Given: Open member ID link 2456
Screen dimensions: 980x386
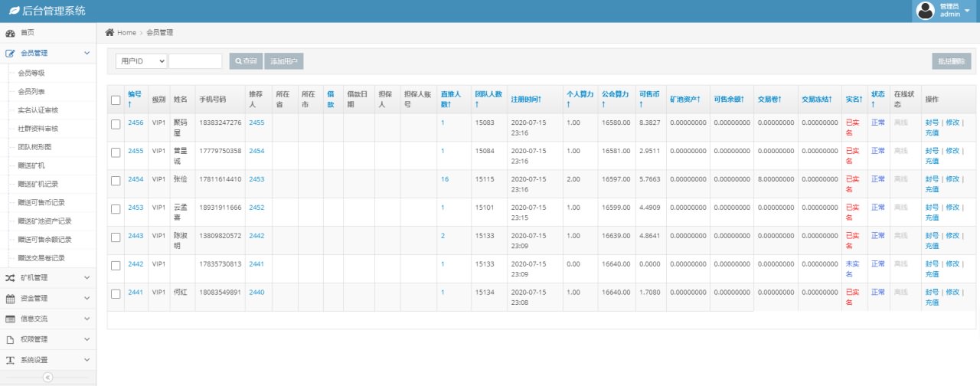Looking at the screenshot, I should (136, 123).
